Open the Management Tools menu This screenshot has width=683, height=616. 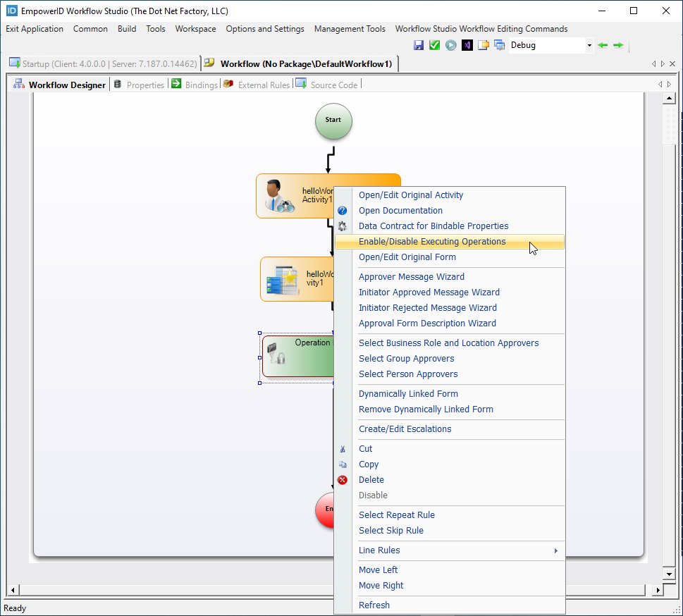pos(350,29)
